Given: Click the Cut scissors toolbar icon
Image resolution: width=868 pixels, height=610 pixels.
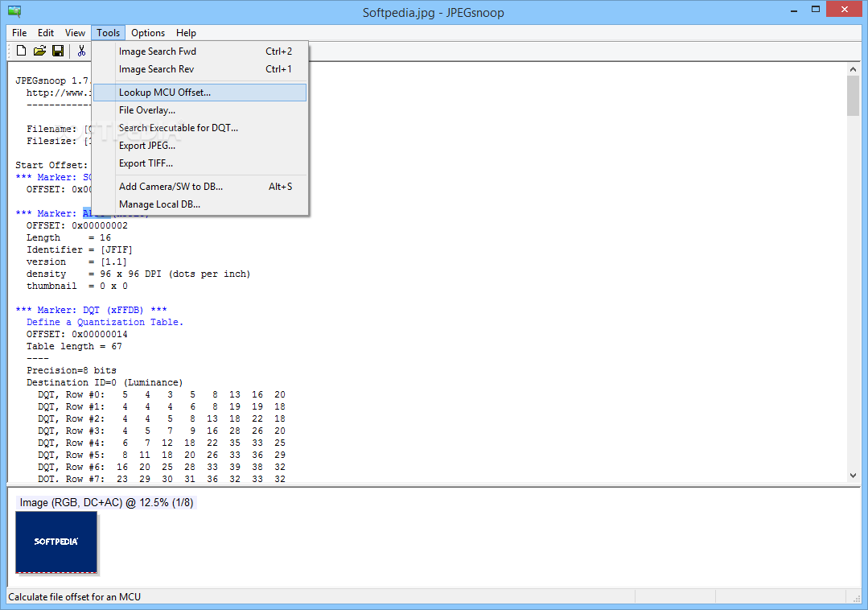Looking at the screenshot, I should point(81,51).
